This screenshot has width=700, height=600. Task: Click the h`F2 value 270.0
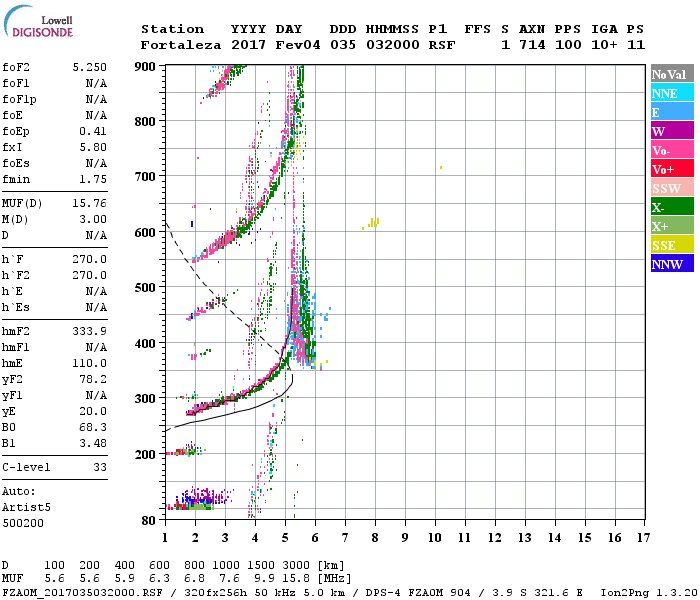click(x=89, y=275)
